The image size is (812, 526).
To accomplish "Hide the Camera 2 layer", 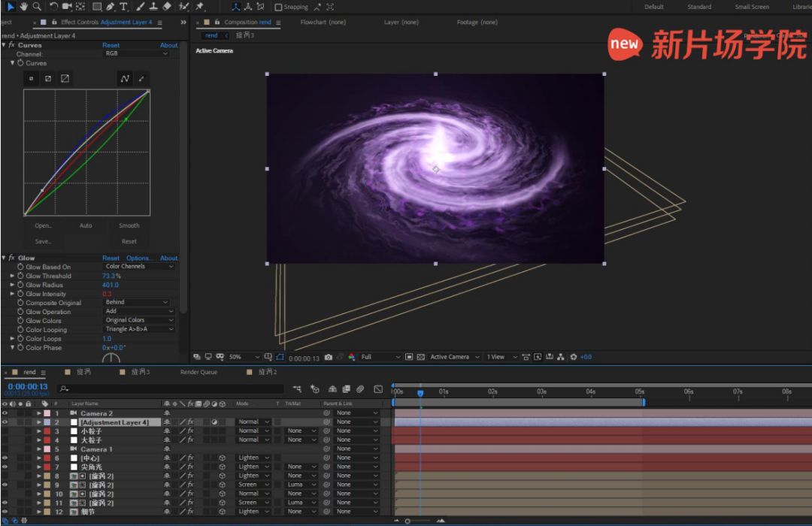I will click(5, 413).
